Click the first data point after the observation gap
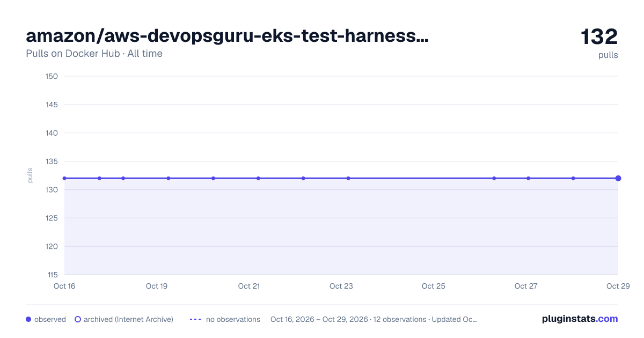 494,178
